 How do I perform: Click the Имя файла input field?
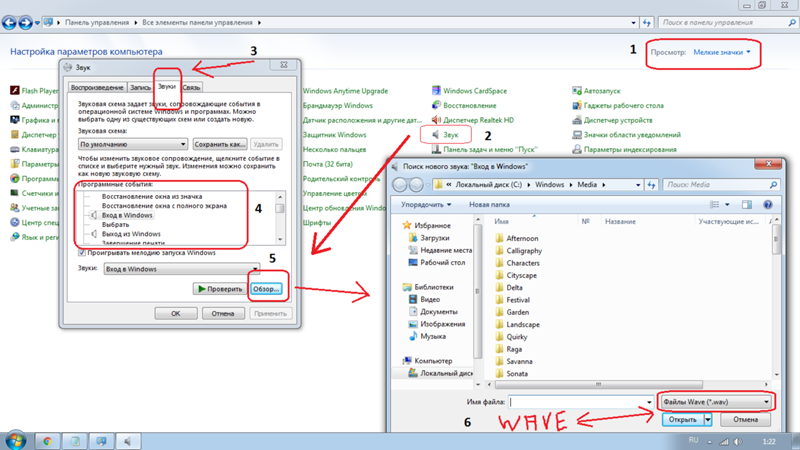[577, 402]
